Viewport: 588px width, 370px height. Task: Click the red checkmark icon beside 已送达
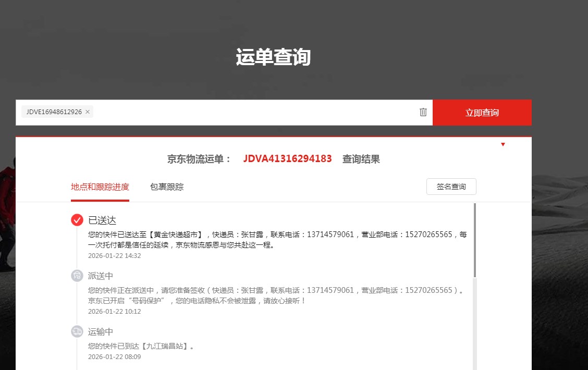click(77, 220)
